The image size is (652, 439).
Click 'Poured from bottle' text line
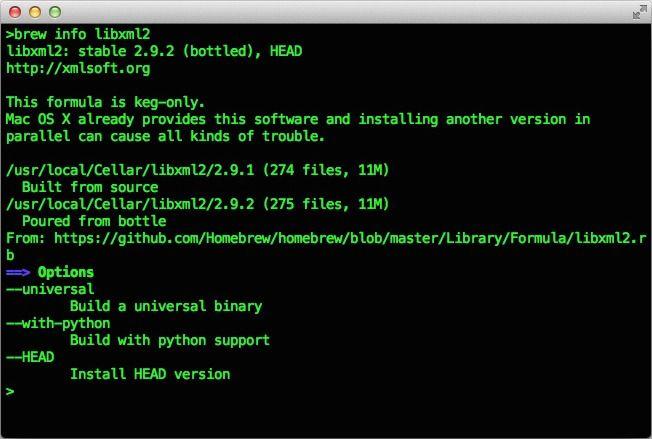tap(94, 221)
